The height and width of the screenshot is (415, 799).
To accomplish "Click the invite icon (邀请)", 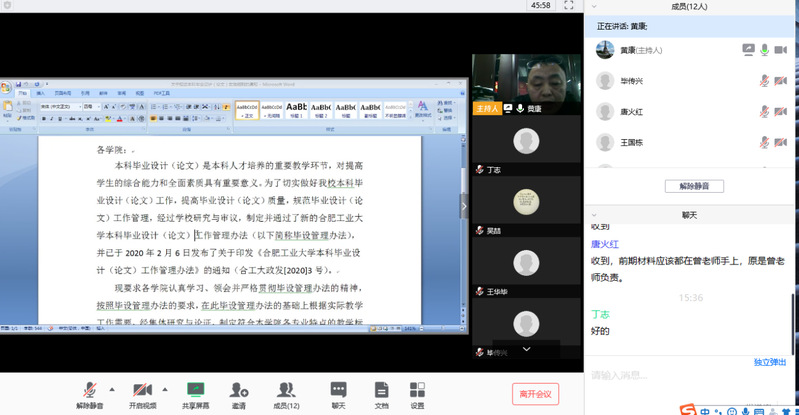I will coord(239,390).
